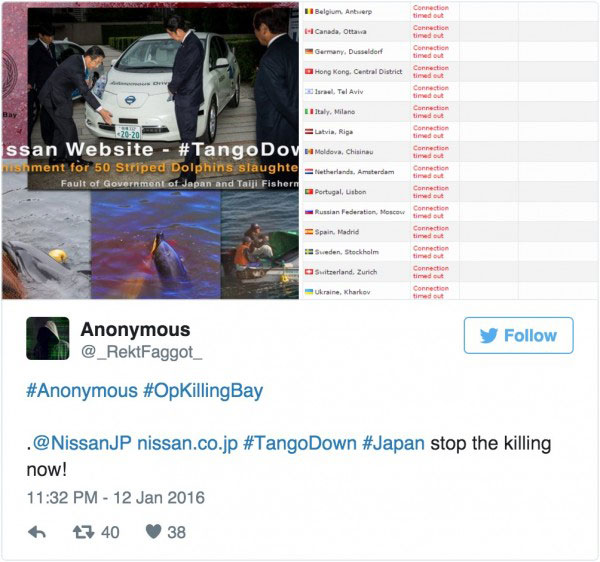Open the #OpKillingBay hashtag
The image size is (600, 562).
pos(203,391)
